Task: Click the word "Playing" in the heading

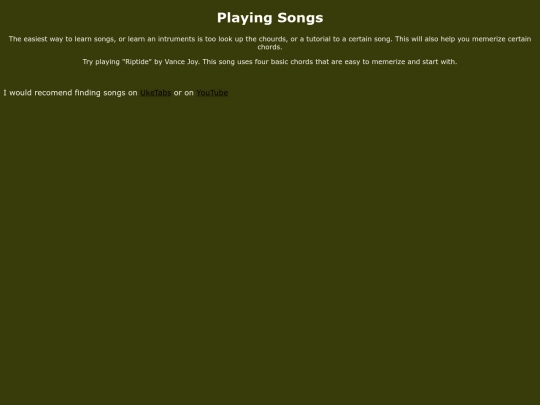Action: 245,18
